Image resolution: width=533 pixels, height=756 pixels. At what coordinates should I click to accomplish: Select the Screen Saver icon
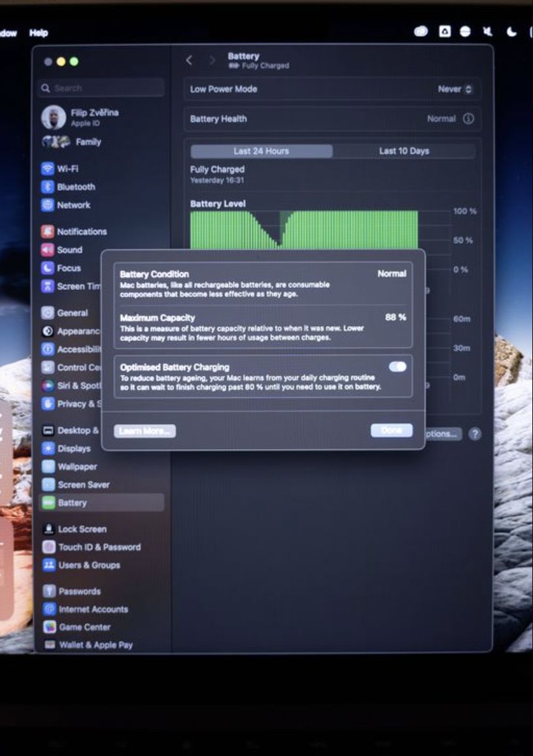[x=48, y=484]
